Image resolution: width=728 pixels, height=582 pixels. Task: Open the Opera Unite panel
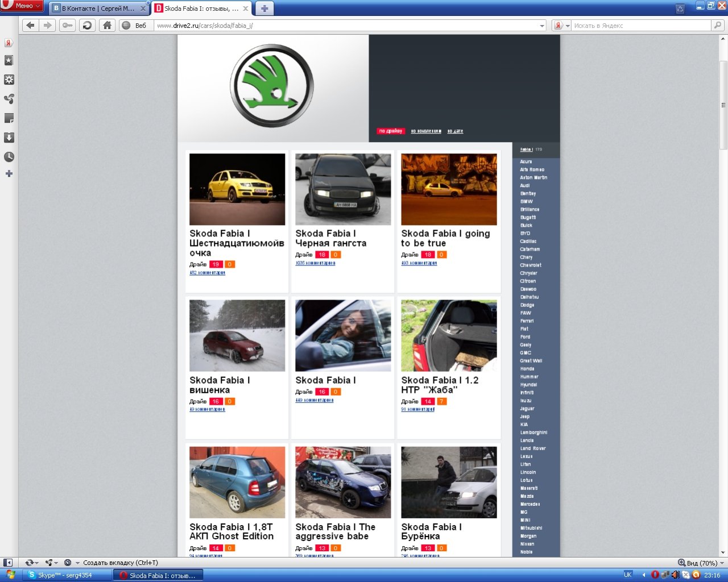9,99
